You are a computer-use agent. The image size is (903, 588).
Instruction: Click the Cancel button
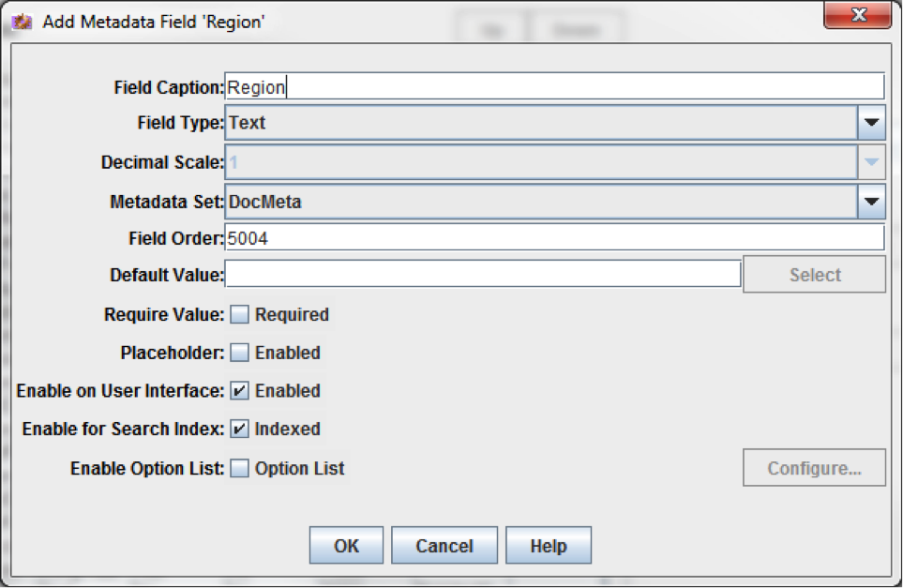[x=444, y=545]
